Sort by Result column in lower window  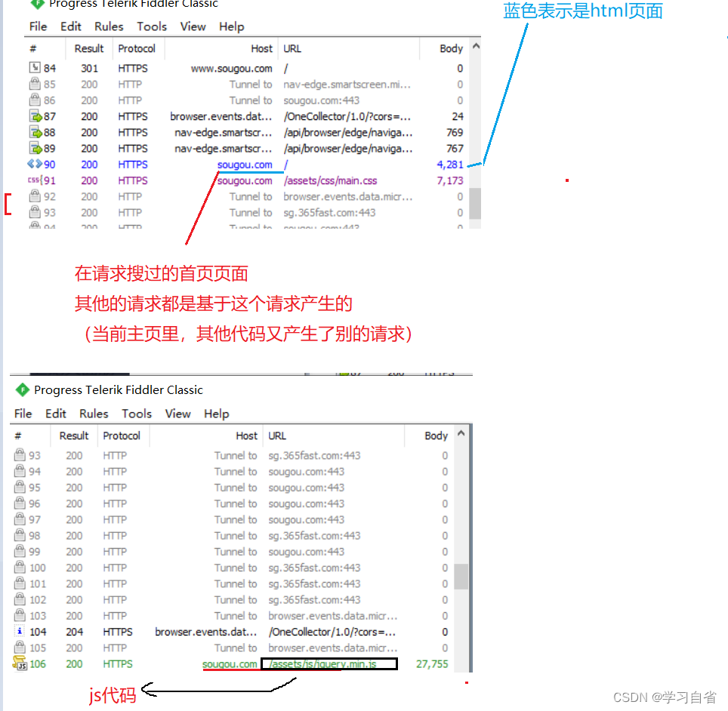tap(74, 436)
